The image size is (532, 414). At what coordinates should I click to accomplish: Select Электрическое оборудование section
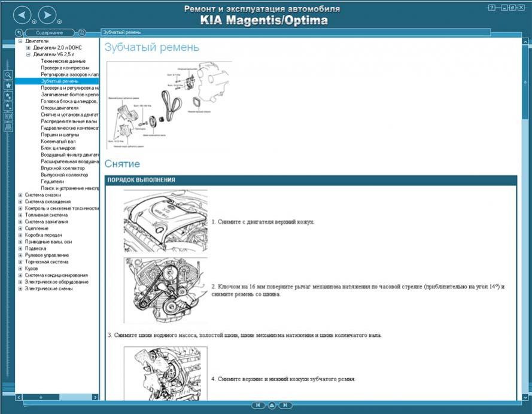(x=57, y=282)
